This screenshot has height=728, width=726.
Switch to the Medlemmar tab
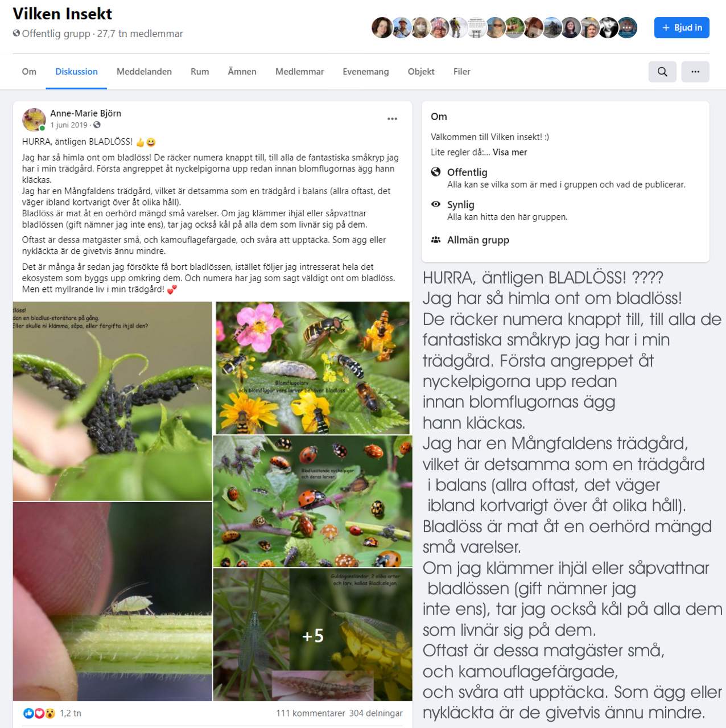(x=299, y=72)
